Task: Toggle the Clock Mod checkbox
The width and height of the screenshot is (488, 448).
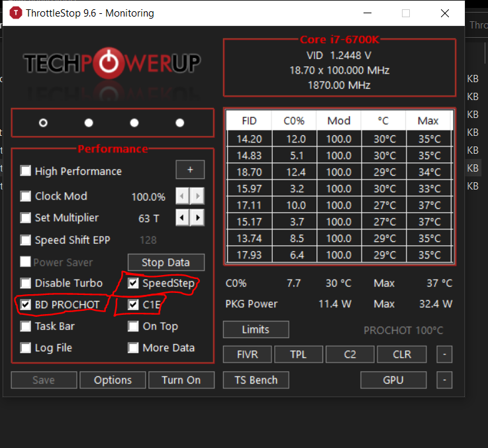Action: click(26, 196)
